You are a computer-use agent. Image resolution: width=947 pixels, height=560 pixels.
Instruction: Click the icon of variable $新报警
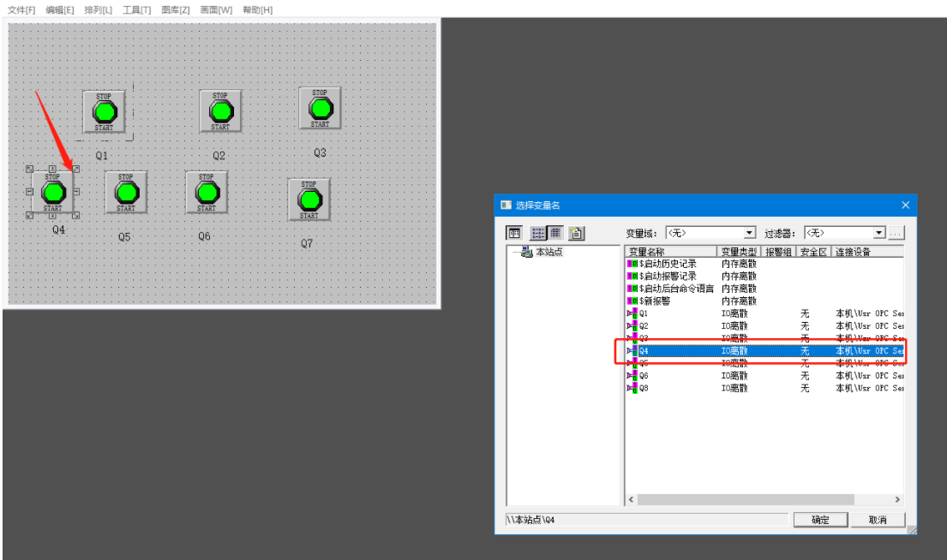632,301
